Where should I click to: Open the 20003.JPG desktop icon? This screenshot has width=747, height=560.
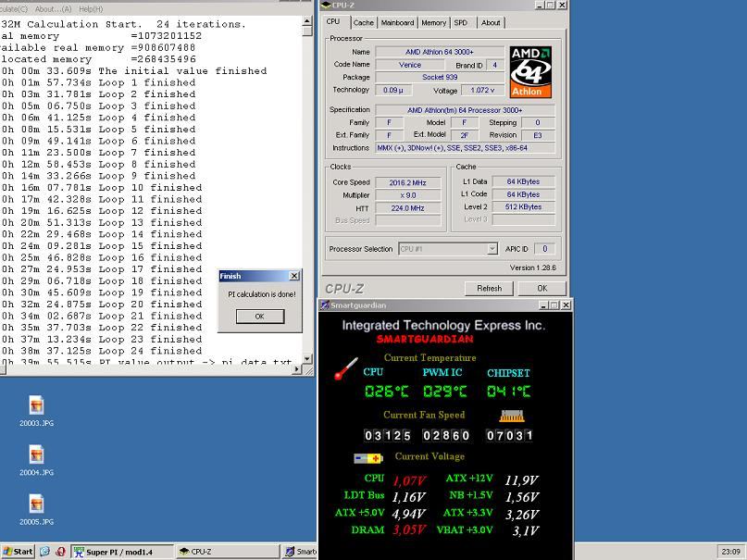pyautogui.click(x=37, y=410)
